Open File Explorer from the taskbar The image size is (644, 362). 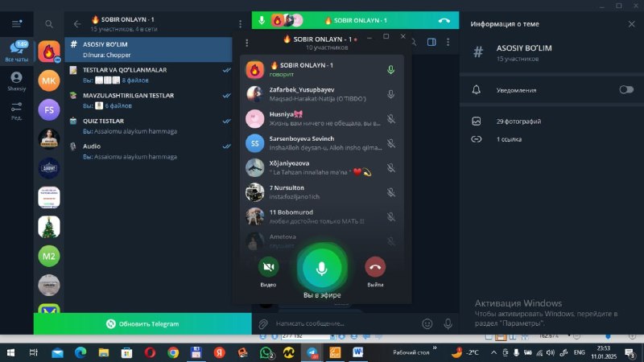tap(104, 352)
